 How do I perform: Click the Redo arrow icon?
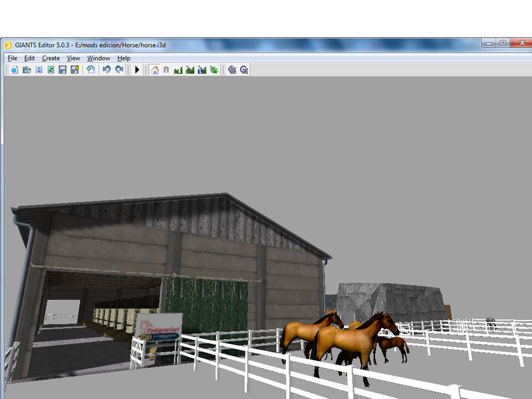[x=119, y=70]
